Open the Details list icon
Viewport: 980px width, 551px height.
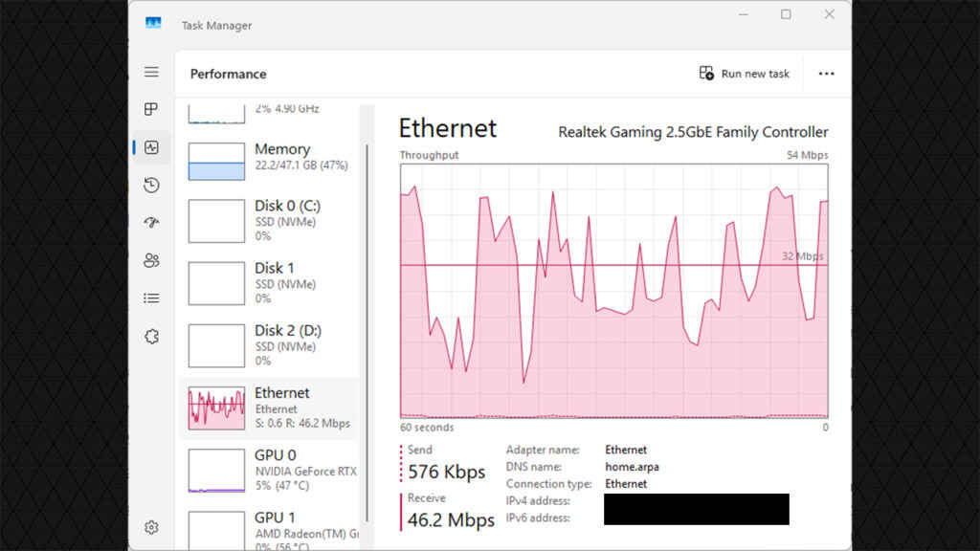pos(150,298)
